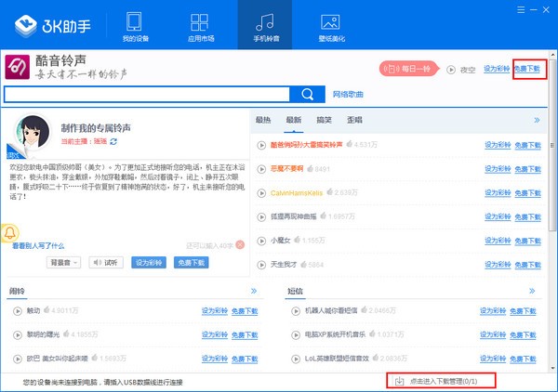Image resolution: width=558 pixels, height=392 pixels.
Task: Play the 黎明的曙光 alarm ringtone
Action: tap(18, 334)
